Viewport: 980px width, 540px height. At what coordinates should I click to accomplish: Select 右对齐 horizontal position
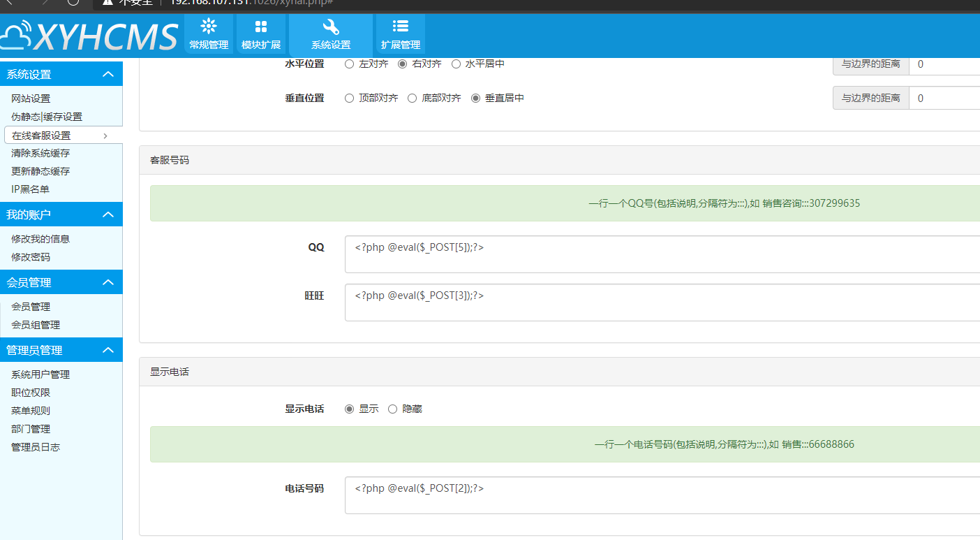coord(402,64)
